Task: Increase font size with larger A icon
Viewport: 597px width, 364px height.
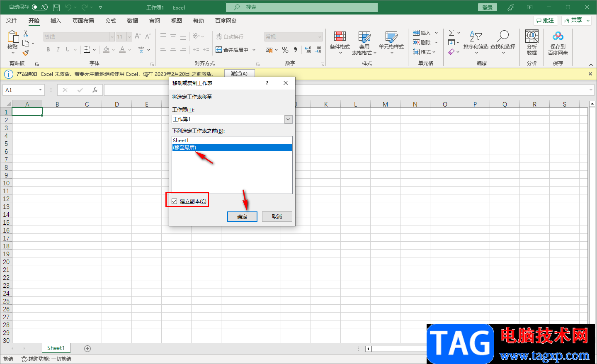Action: pos(138,36)
